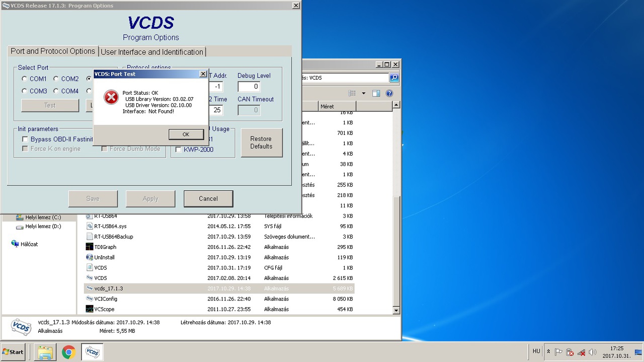The image size is (644, 362).
Task: Click Explorer search magnifier button
Action: click(394, 78)
